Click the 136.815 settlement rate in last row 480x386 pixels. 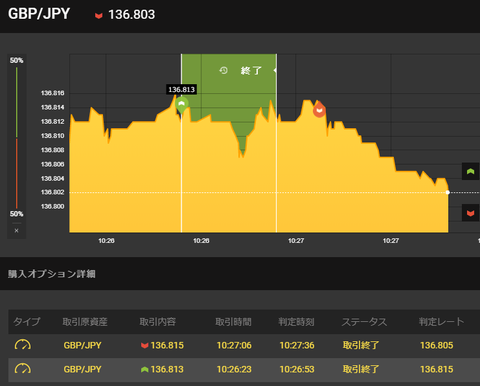tap(437, 369)
